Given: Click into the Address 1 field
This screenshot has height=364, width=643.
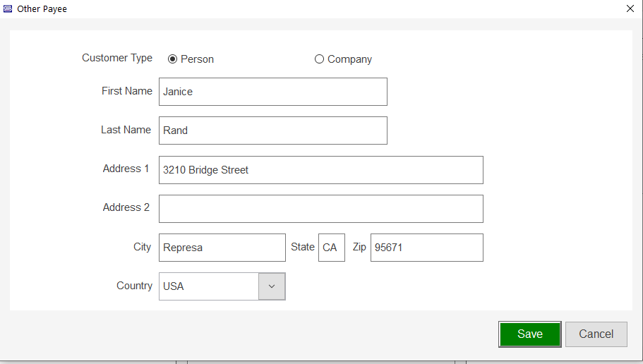Looking at the screenshot, I should tap(320, 170).
